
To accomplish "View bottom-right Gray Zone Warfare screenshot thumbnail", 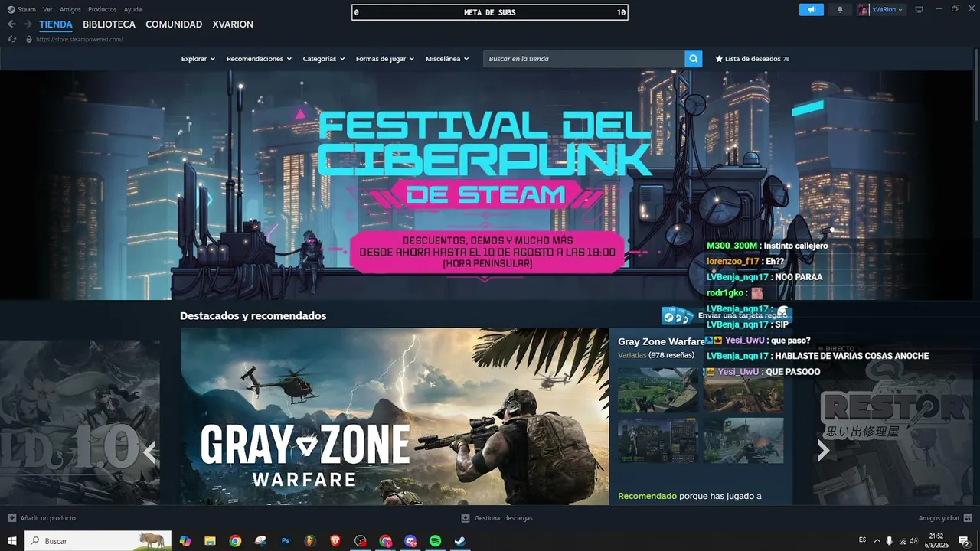I will point(743,440).
